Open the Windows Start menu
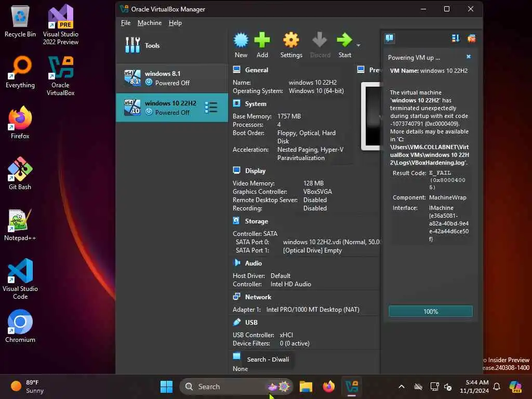Viewport: 532px width, 399px height. [x=166, y=387]
